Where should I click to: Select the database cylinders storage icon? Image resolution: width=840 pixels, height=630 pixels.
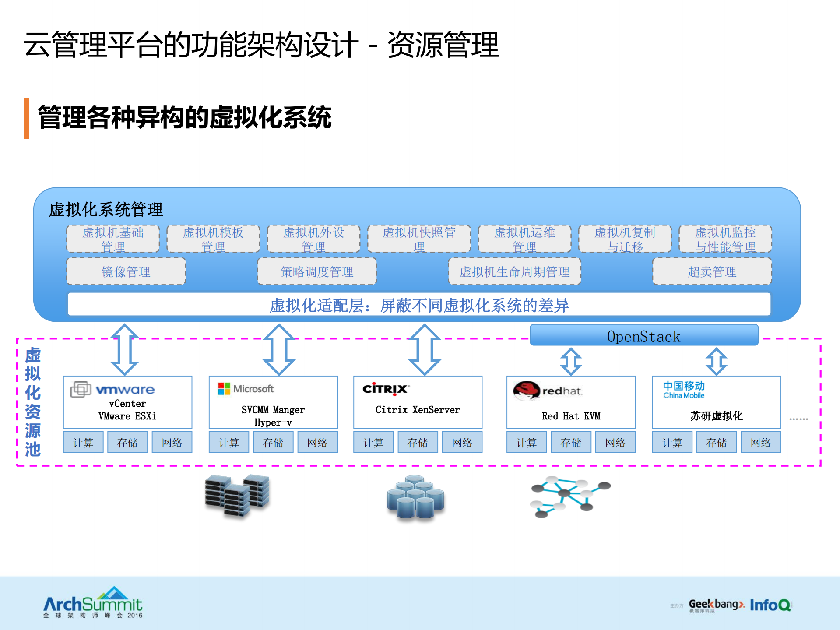click(415, 497)
